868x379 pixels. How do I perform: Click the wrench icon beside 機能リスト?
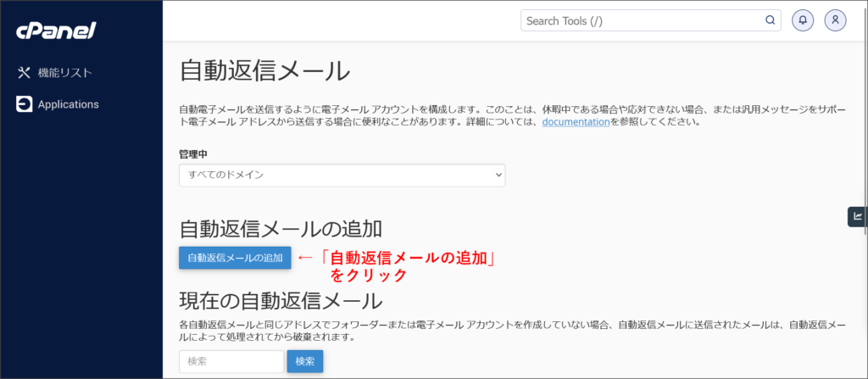point(24,73)
